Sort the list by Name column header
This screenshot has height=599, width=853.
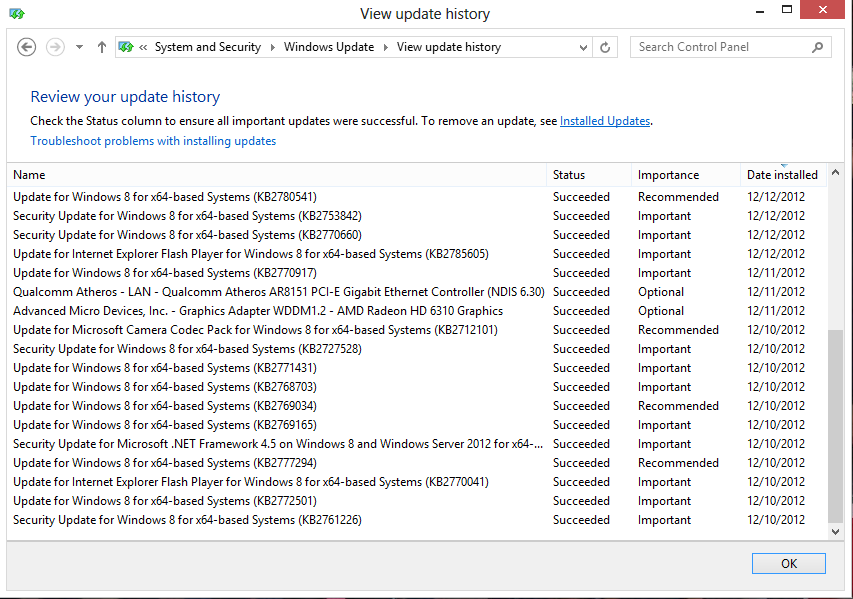[x=276, y=175]
